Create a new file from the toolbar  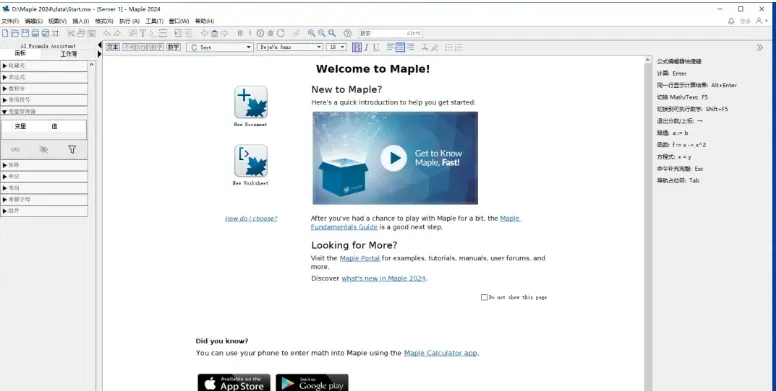coord(5,33)
